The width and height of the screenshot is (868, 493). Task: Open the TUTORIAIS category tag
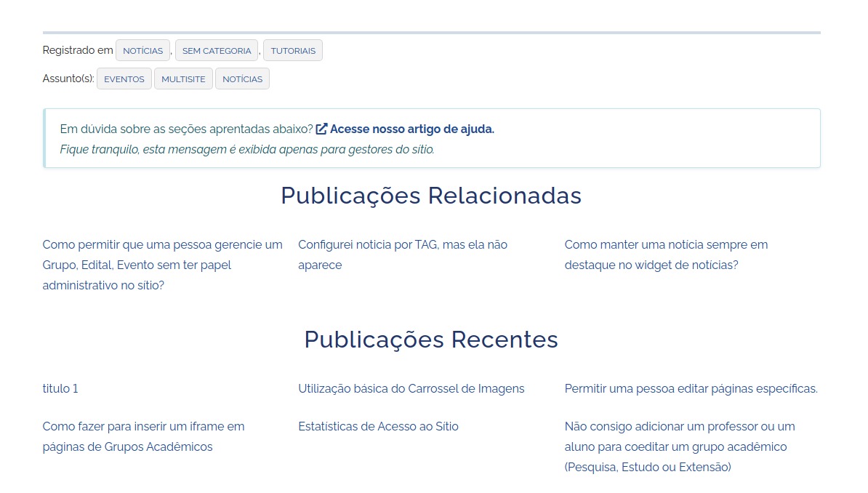coord(293,51)
